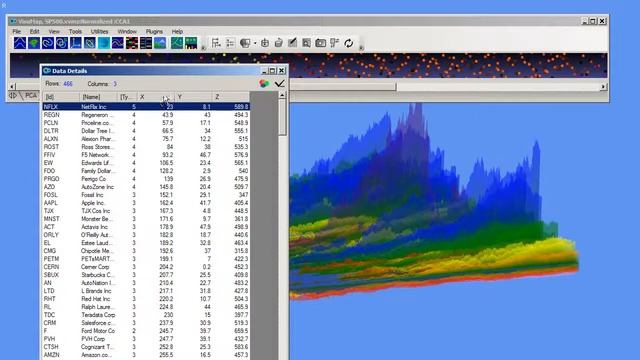Select the NFLX row

point(146,107)
